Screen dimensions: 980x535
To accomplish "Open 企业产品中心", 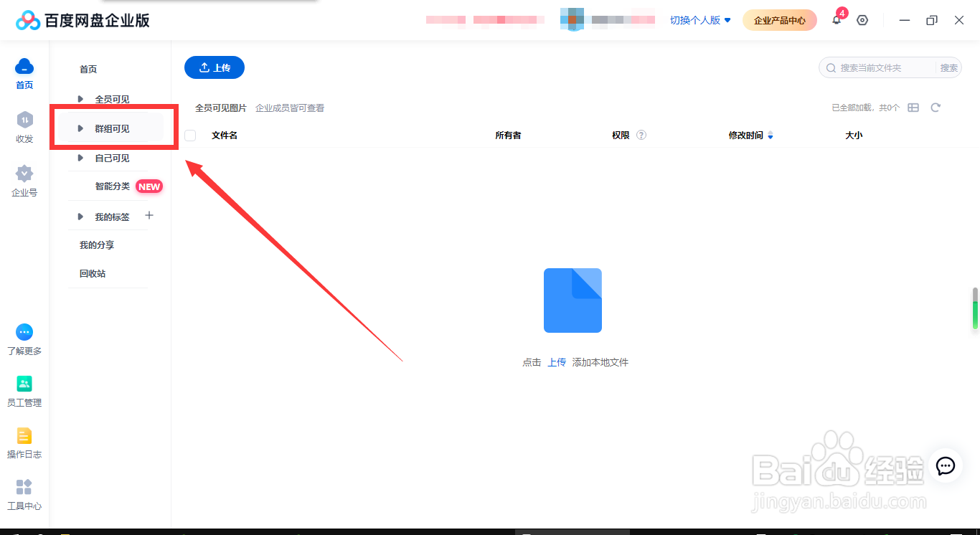I will coord(779,20).
